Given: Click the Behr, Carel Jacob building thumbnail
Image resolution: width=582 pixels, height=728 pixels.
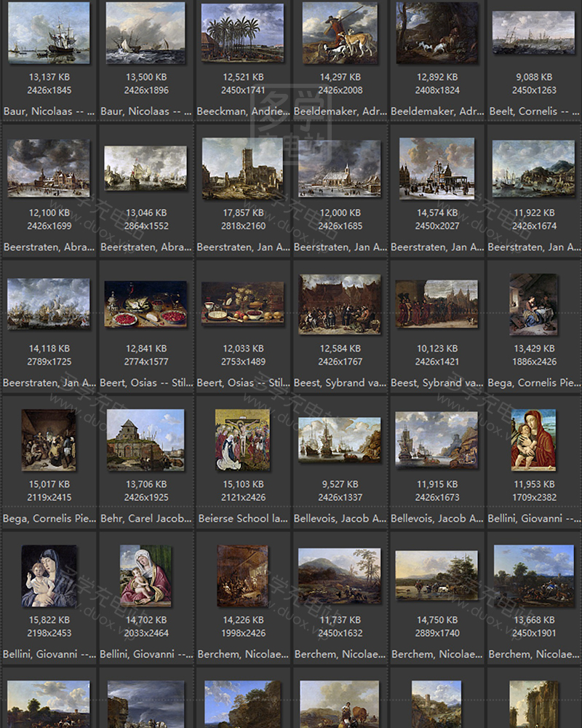Looking at the screenshot, I should (145, 440).
